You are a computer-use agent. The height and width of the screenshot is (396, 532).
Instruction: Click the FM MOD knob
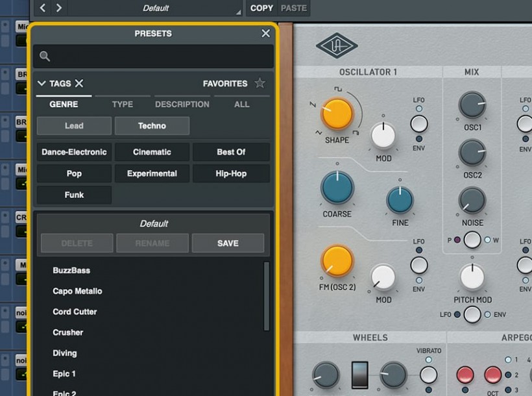[383, 277]
